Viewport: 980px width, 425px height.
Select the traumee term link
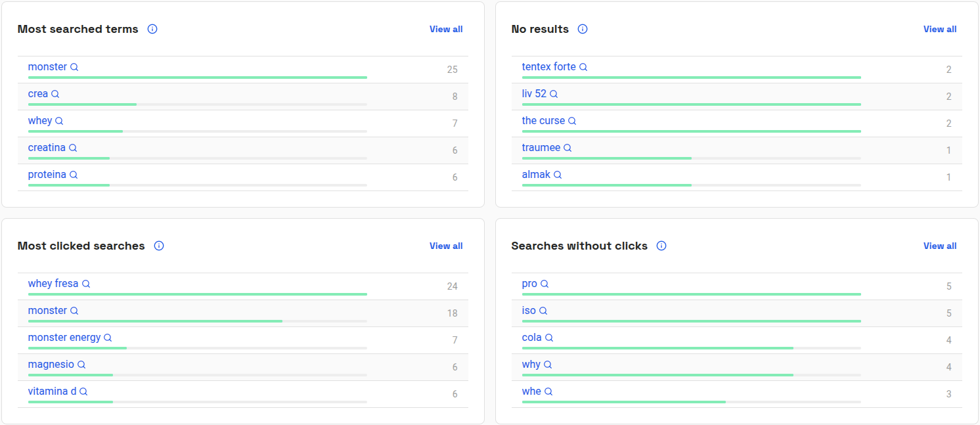click(541, 148)
